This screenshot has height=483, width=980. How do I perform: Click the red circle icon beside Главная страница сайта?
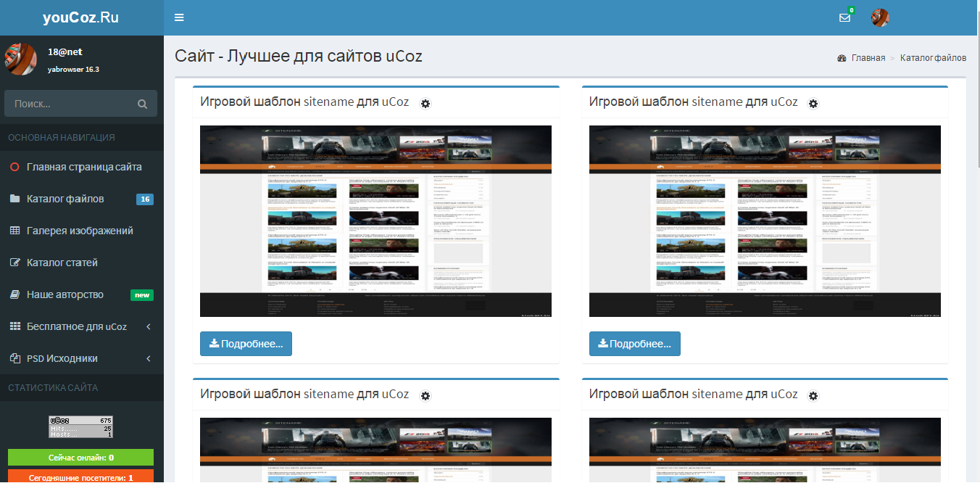[x=14, y=167]
